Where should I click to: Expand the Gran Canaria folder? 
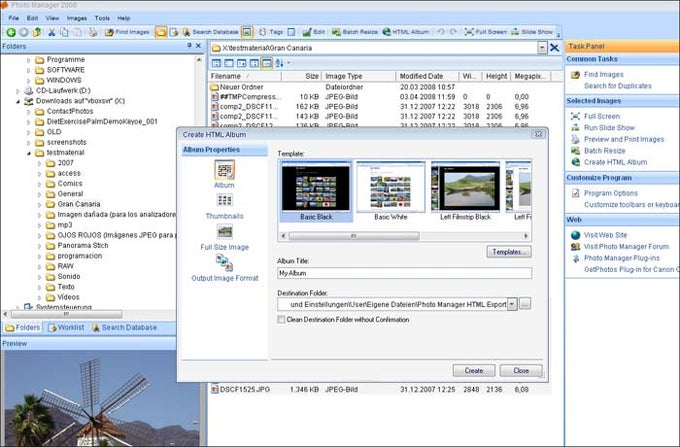pos(39,205)
